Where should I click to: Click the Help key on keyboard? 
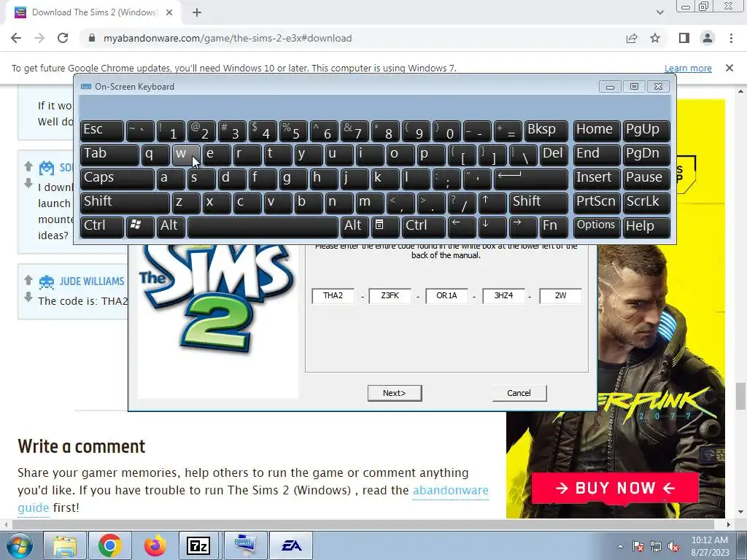[646, 227]
